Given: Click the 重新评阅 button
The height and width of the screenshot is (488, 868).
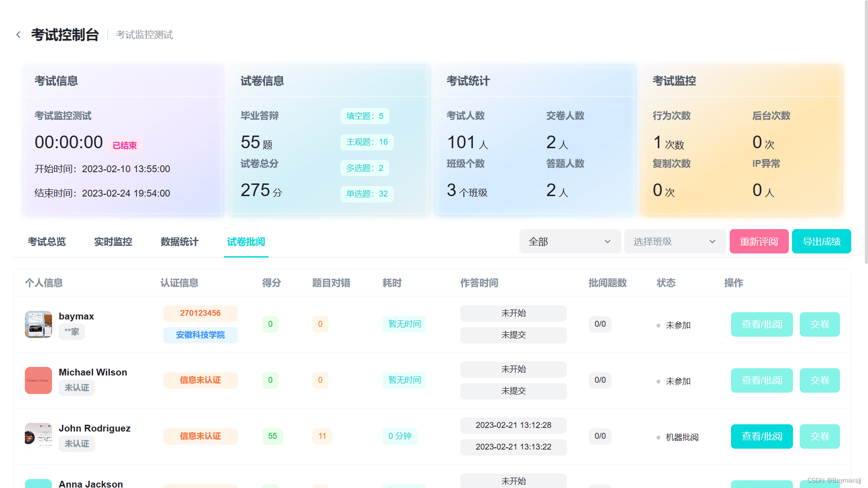Looking at the screenshot, I should click(x=759, y=241).
